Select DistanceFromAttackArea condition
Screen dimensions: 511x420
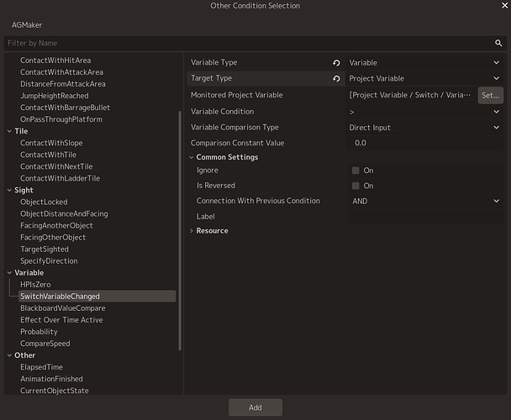(62, 84)
